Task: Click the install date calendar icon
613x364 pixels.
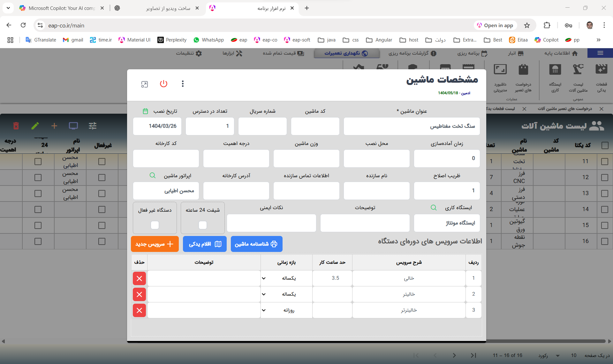Action: coord(145,111)
